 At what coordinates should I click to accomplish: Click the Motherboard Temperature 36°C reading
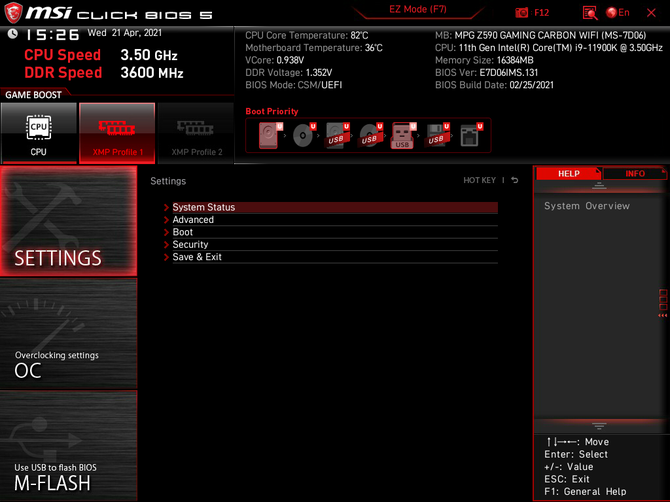pyautogui.click(x=314, y=48)
